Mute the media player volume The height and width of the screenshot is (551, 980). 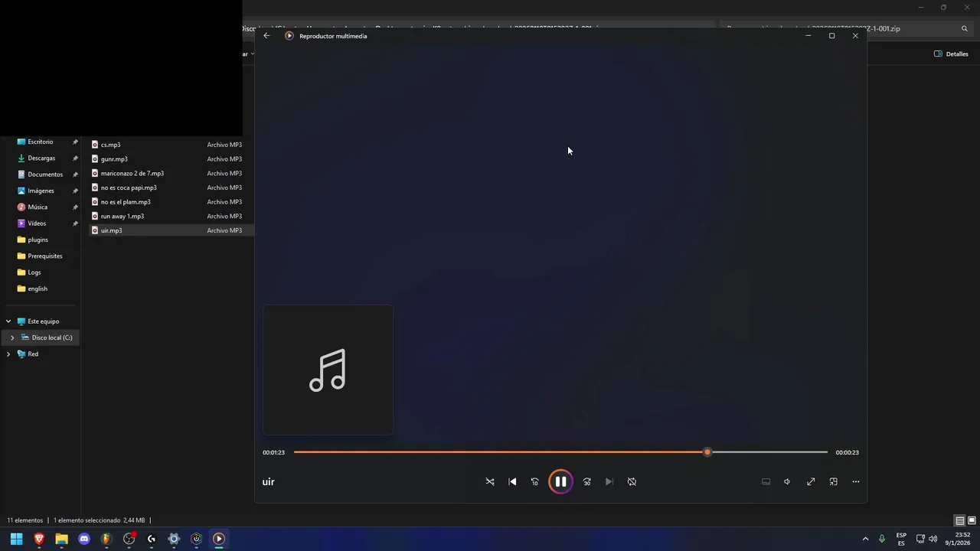coord(787,481)
